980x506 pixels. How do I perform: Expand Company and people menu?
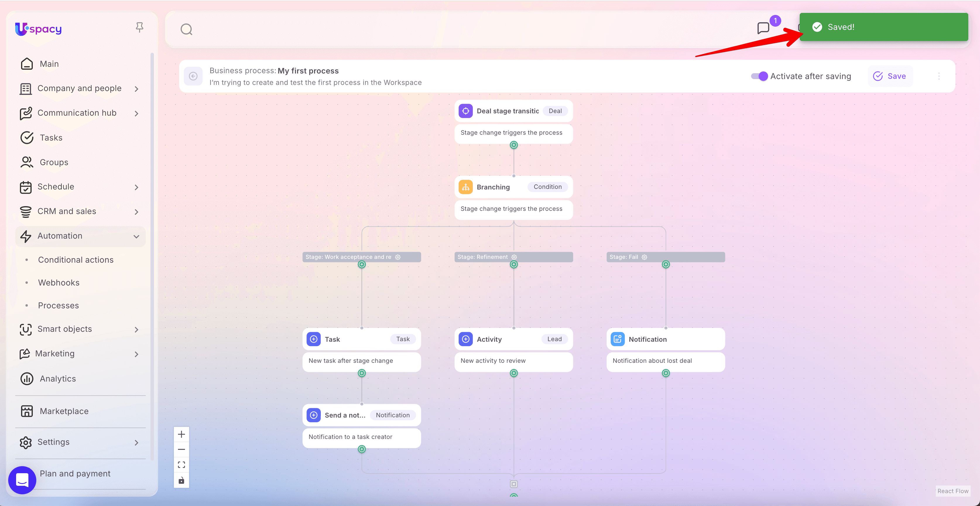tap(79, 88)
